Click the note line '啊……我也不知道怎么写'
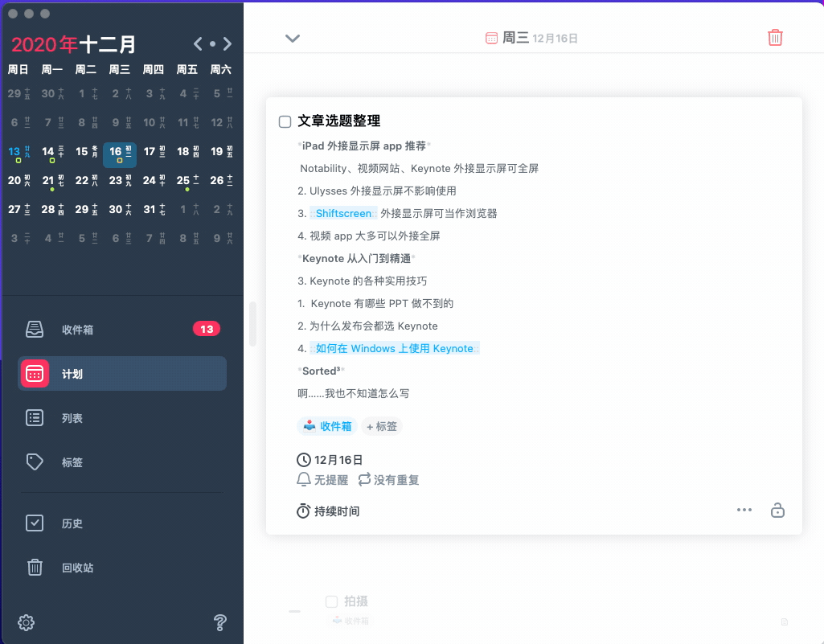 (x=353, y=394)
